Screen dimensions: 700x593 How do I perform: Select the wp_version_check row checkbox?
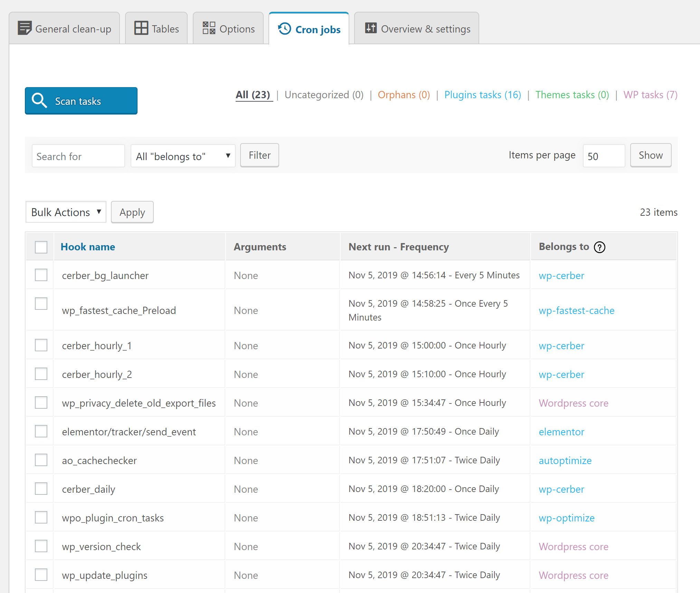pyautogui.click(x=41, y=546)
